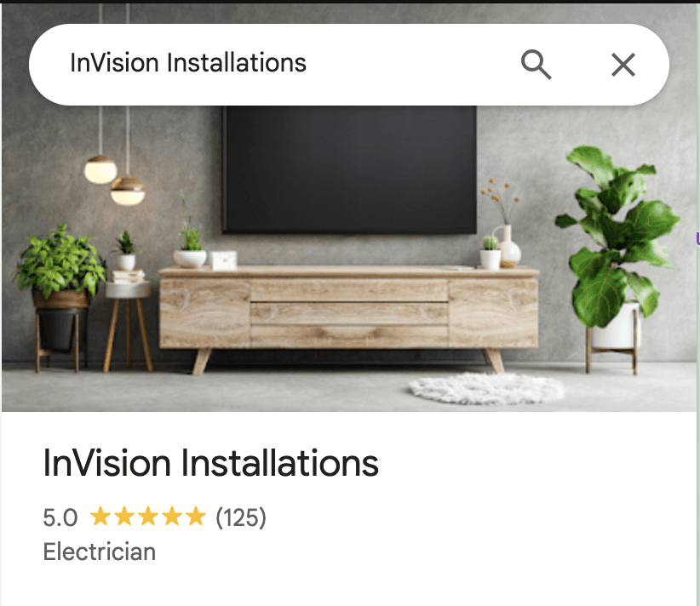The image size is (700, 606).
Task: Click the InVision Installations business title
Action: [x=210, y=463]
